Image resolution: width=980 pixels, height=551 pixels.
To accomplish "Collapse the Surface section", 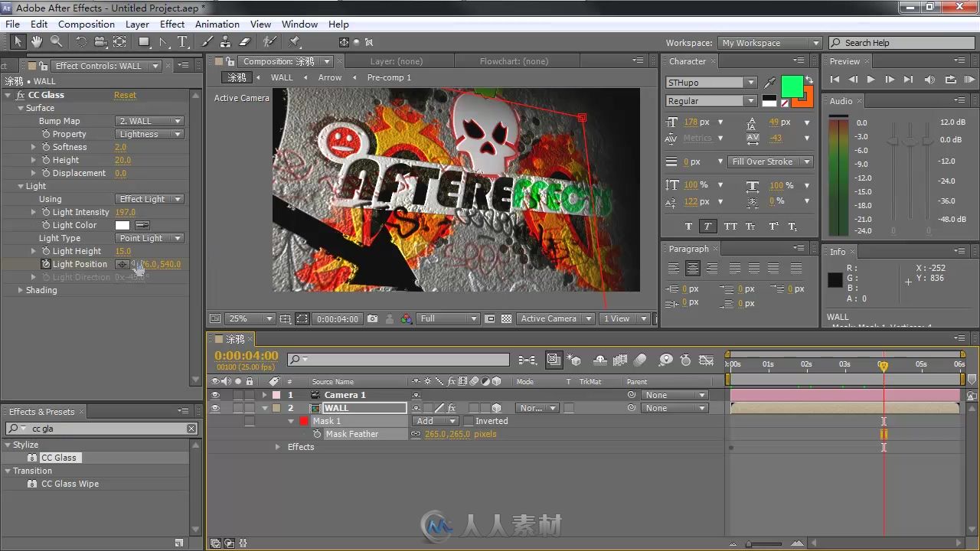I will pos(20,108).
